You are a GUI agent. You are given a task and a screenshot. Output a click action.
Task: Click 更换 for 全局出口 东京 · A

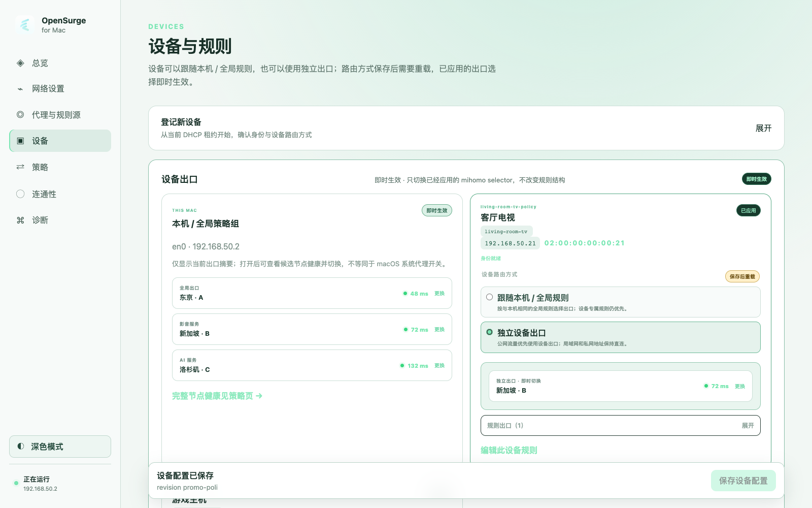pos(439,294)
